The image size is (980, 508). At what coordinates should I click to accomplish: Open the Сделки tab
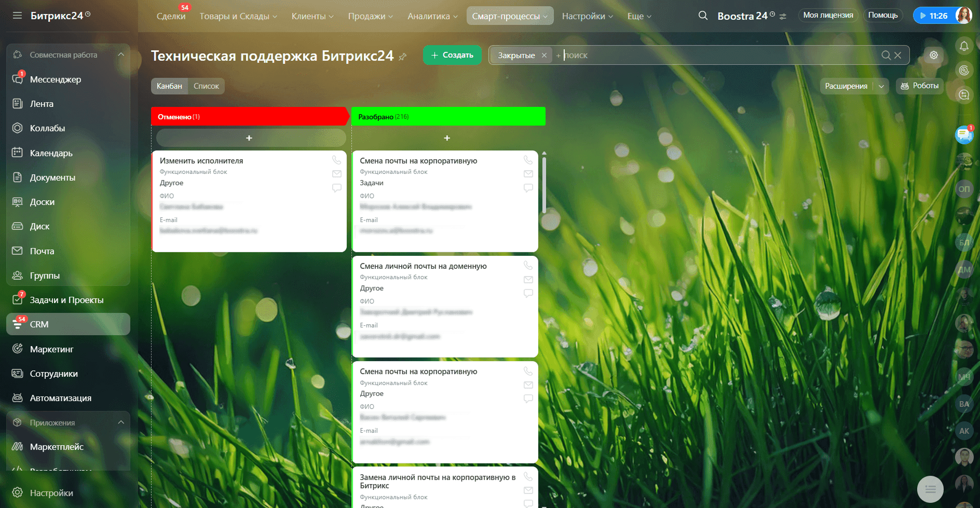pyautogui.click(x=171, y=16)
